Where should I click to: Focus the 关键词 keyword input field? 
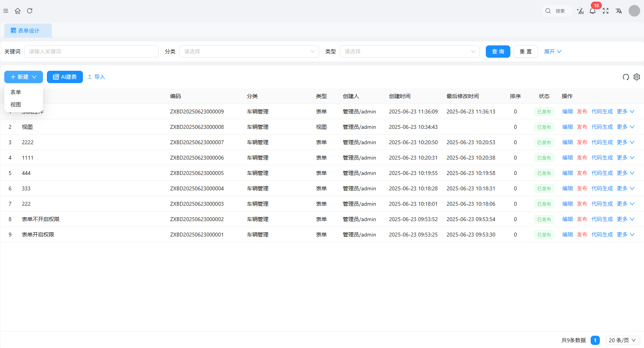(91, 52)
